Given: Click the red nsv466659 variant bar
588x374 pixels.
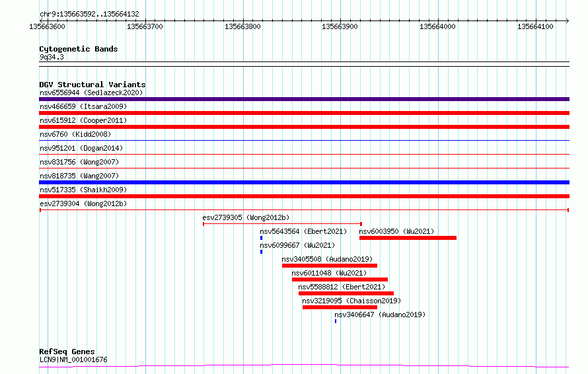Looking at the screenshot, I should [x=304, y=113].
